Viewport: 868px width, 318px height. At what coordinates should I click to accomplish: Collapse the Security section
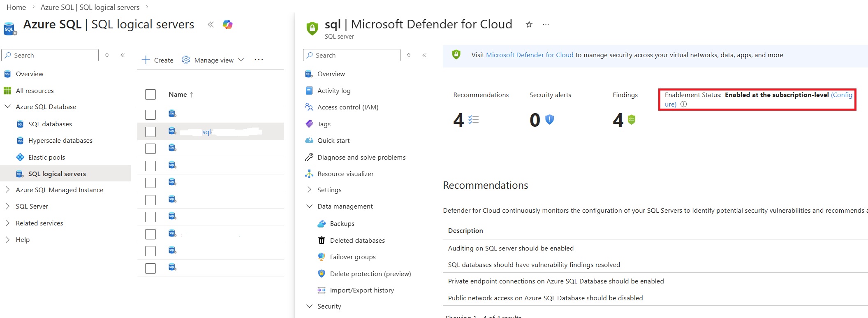[x=309, y=306]
